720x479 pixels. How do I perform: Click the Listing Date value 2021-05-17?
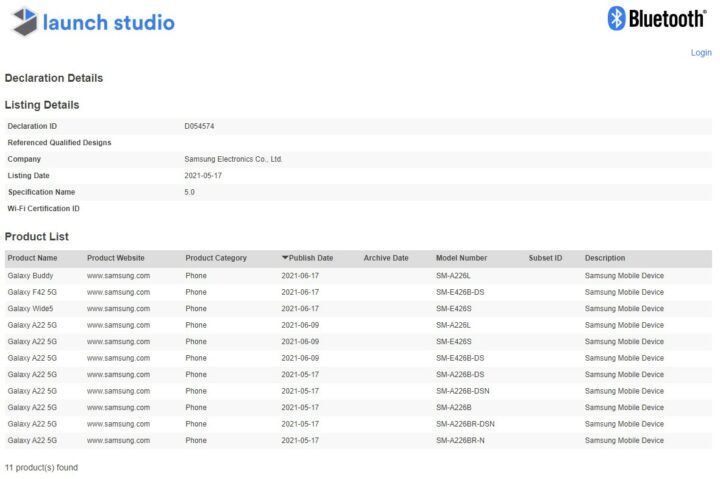203,175
